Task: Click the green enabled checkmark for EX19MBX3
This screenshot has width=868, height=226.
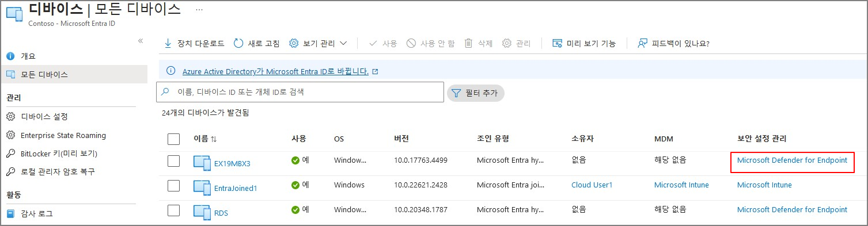Action: coord(295,160)
